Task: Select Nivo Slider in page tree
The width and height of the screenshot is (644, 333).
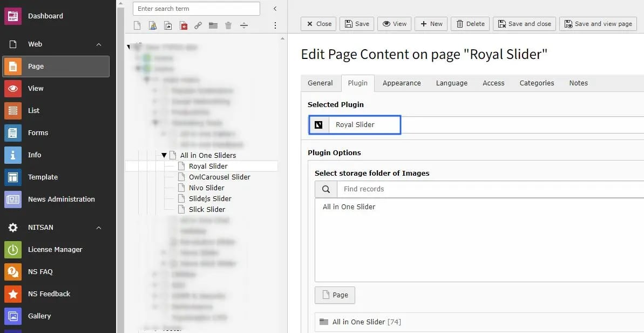Action: click(x=206, y=188)
